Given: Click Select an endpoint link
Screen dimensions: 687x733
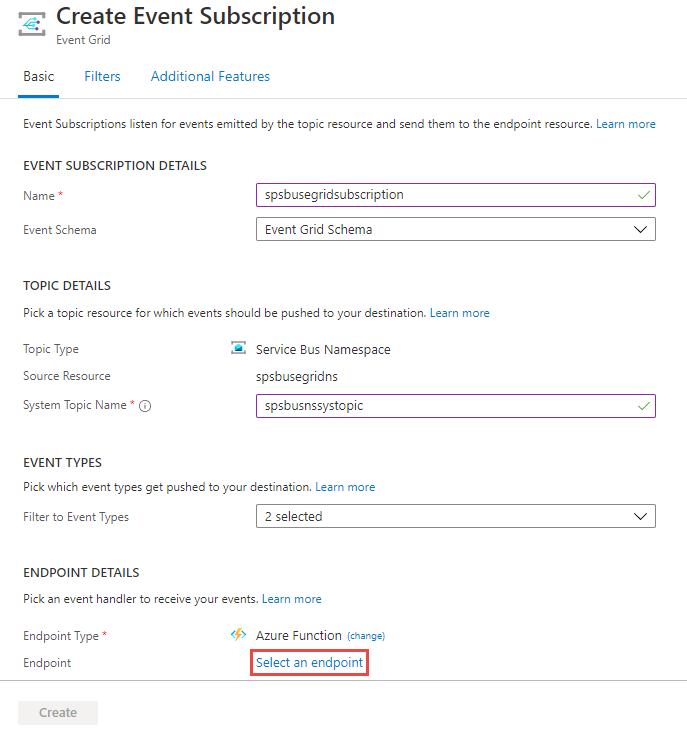Looking at the screenshot, I should pyautogui.click(x=310, y=662).
